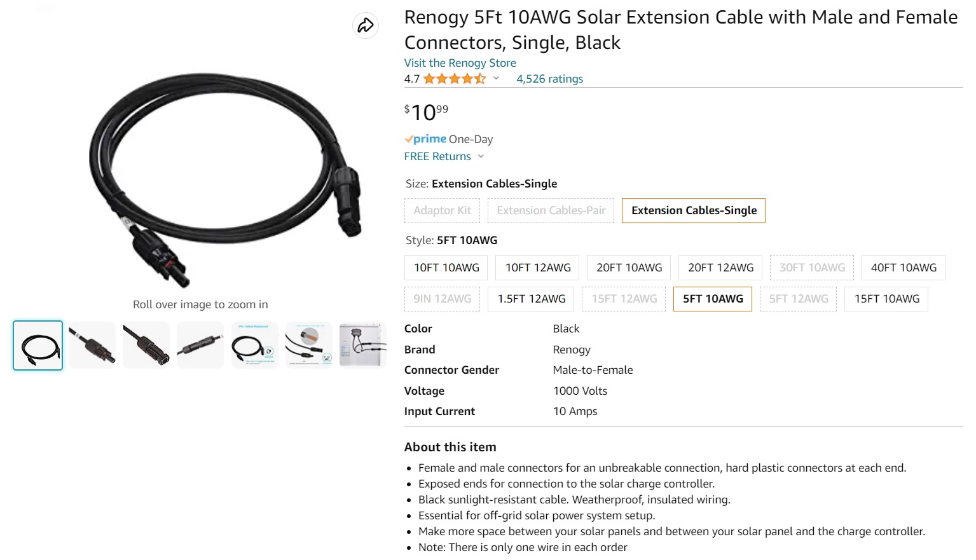Open the 4,526 ratings link
976x560 pixels.
point(549,79)
